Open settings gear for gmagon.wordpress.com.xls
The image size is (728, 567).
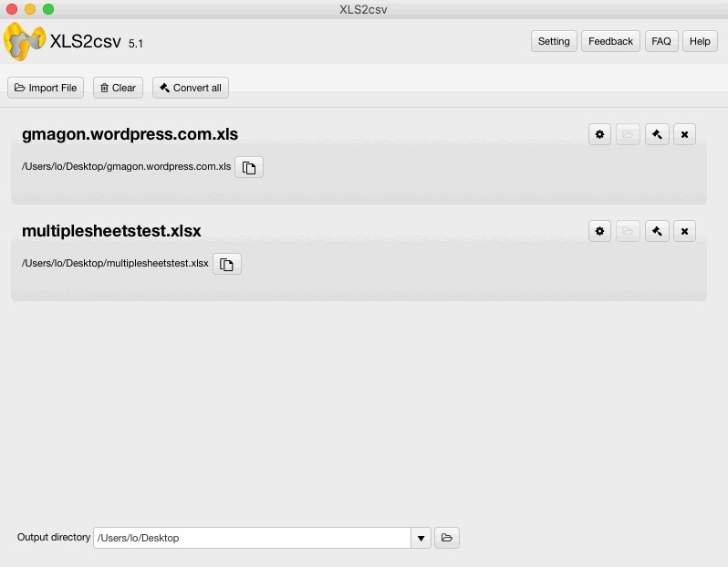pos(599,134)
